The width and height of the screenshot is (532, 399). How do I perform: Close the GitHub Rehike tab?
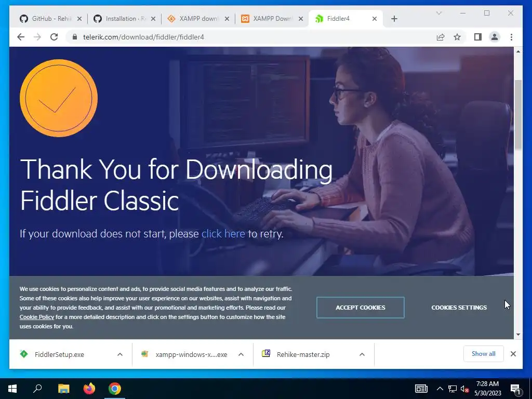coord(79,19)
